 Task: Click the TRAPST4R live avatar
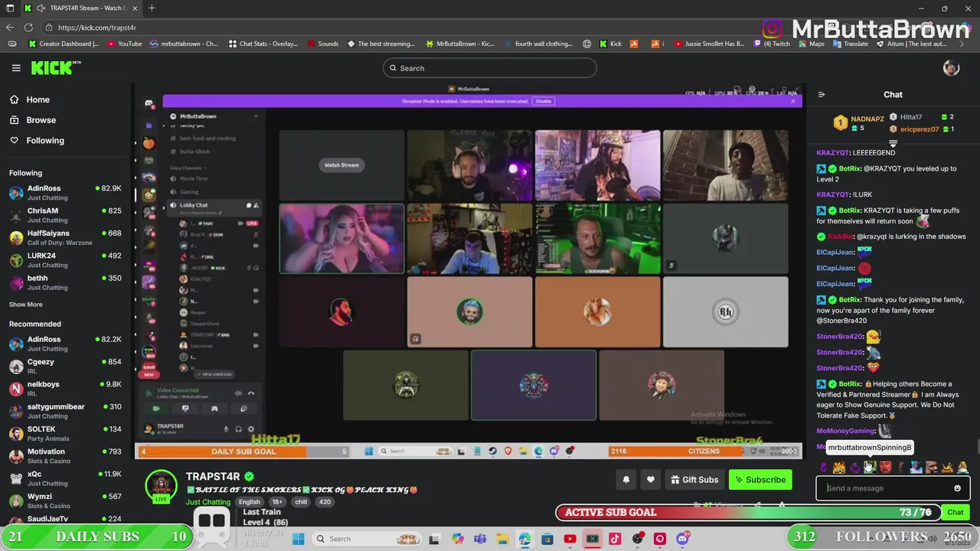pyautogui.click(x=162, y=487)
